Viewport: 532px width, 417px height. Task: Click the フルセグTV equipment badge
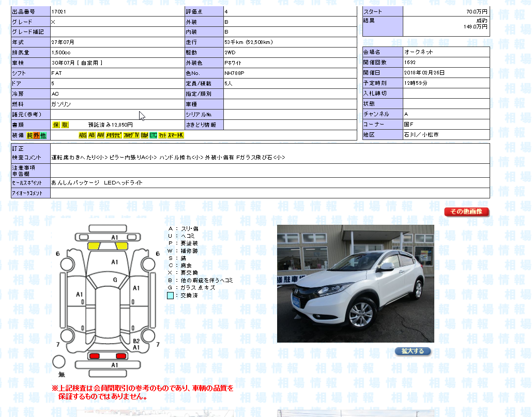[x=131, y=135]
